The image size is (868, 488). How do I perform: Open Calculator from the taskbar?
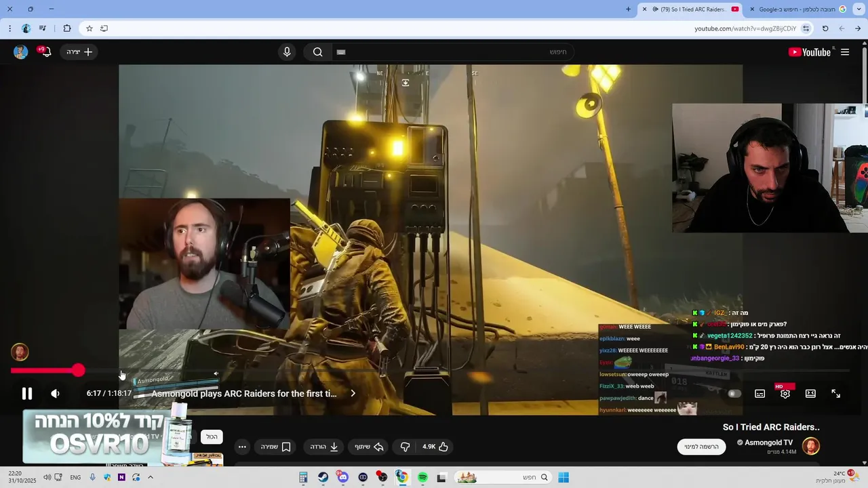303,477
